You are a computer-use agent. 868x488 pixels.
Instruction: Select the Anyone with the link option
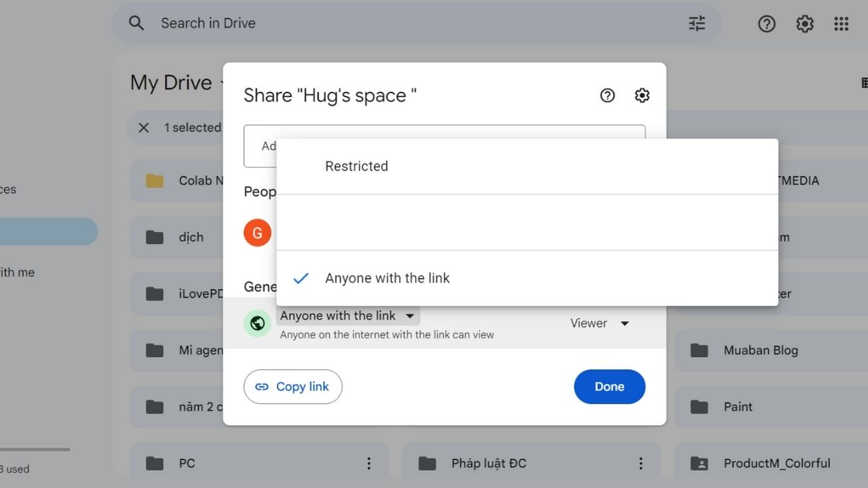pyautogui.click(x=388, y=278)
